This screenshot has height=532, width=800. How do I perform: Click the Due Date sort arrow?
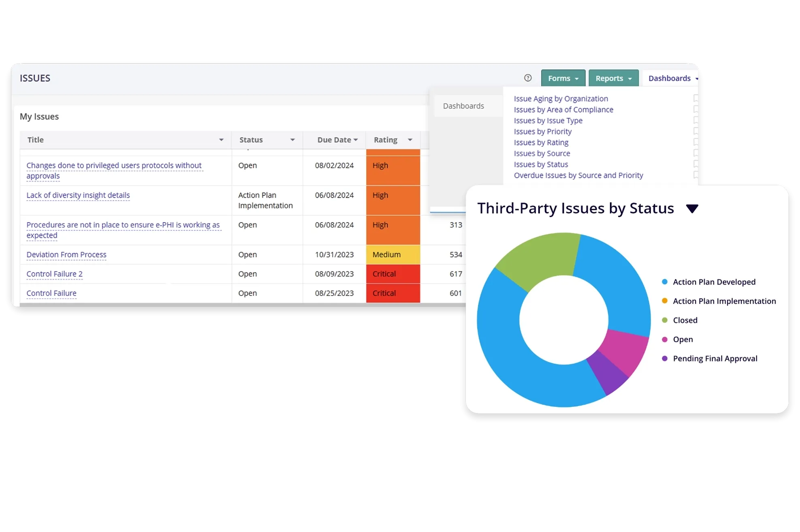356,140
